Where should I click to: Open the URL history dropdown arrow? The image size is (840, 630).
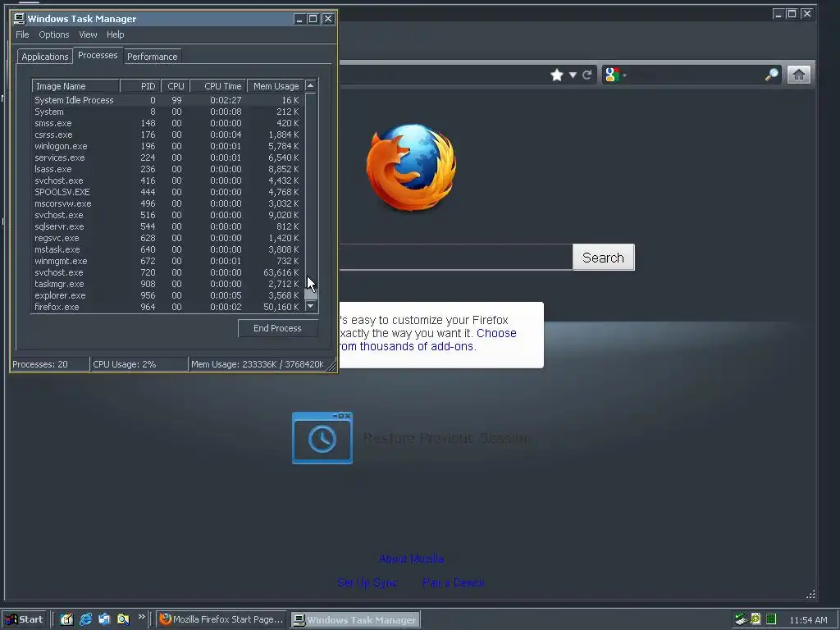coord(573,75)
